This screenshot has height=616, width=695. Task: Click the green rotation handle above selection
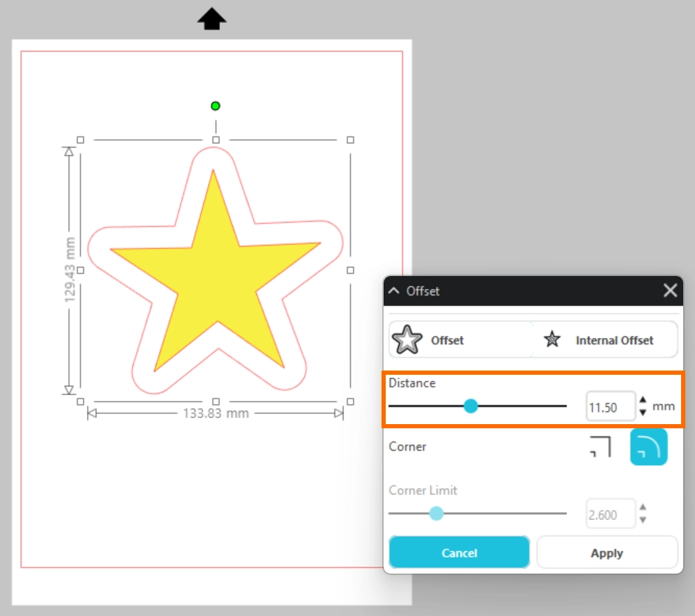(215, 106)
